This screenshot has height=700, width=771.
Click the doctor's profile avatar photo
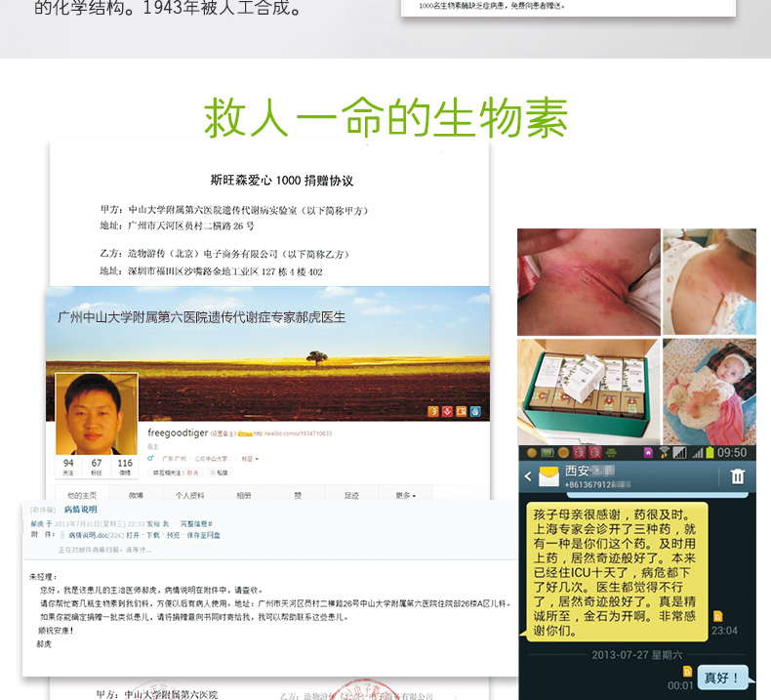click(95, 412)
